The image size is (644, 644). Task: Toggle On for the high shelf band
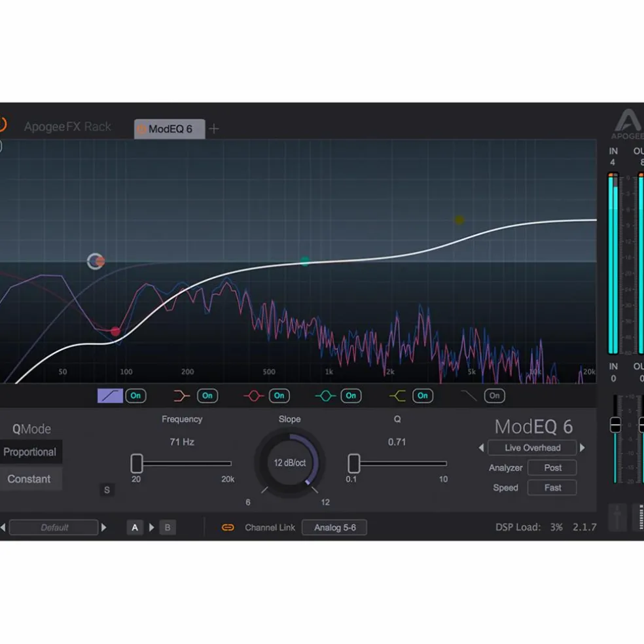point(423,396)
